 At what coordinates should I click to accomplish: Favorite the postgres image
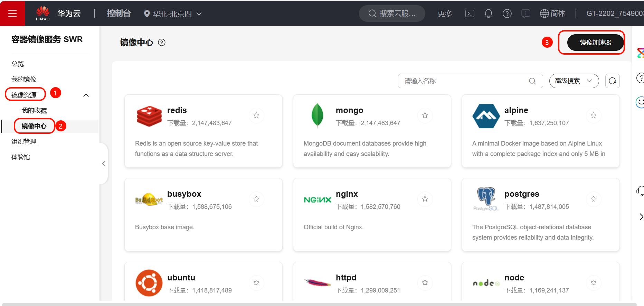594,199
